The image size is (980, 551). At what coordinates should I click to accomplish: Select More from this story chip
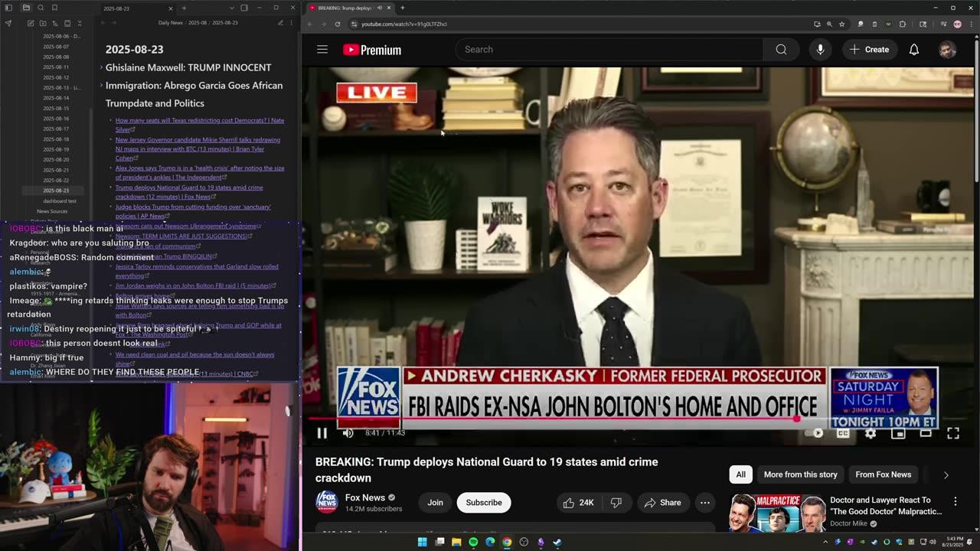coord(800,474)
